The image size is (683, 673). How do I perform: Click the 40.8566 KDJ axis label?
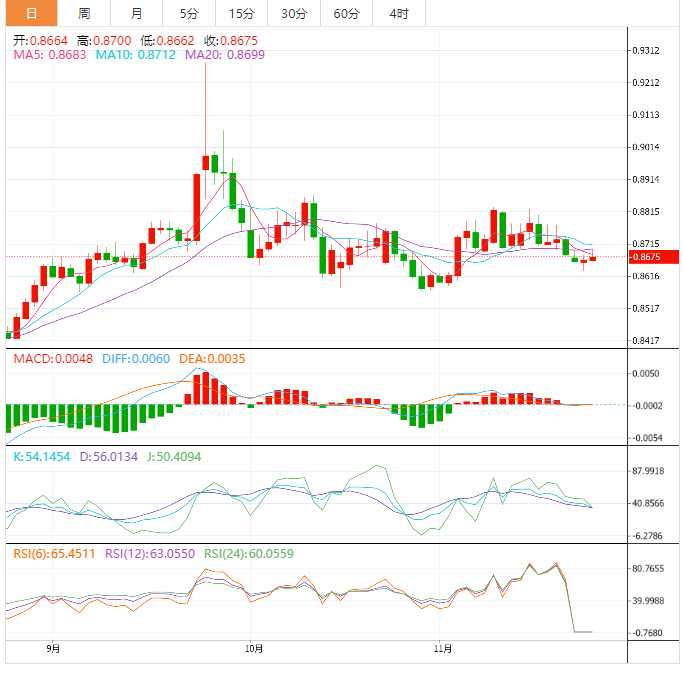(648, 504)
